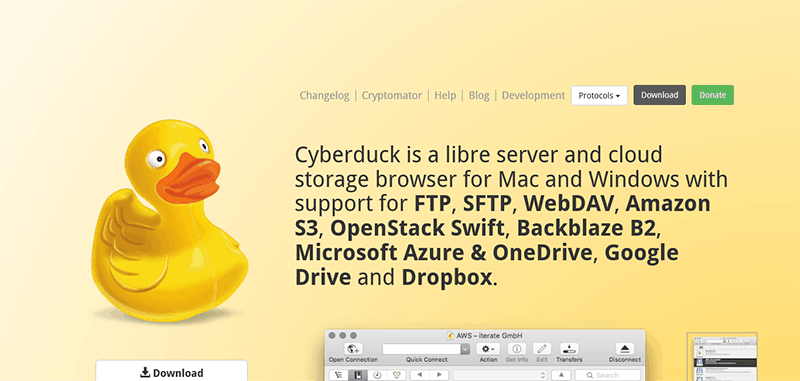
Task: Select the outline browser view icon
Action: (339, 375)
